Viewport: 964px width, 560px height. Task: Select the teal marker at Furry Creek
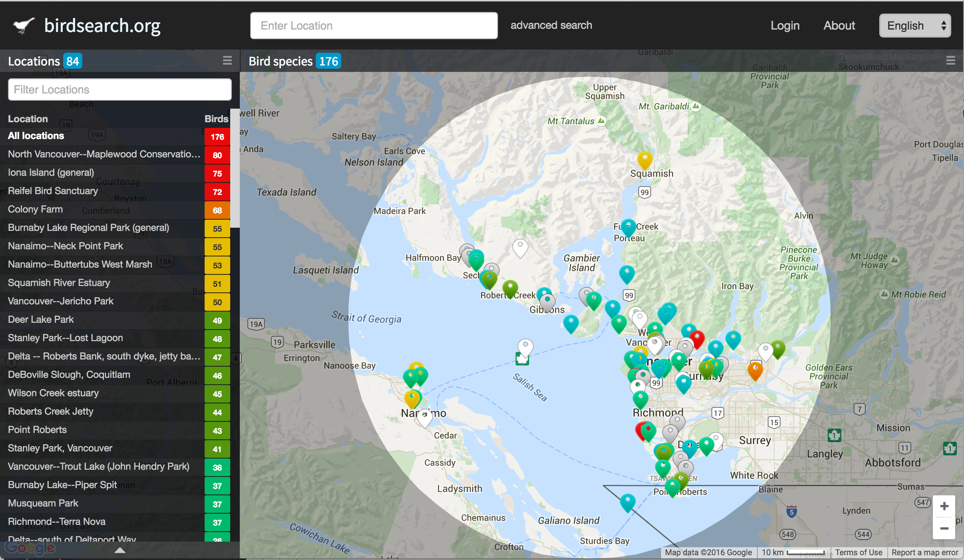[x=628, y=228]
